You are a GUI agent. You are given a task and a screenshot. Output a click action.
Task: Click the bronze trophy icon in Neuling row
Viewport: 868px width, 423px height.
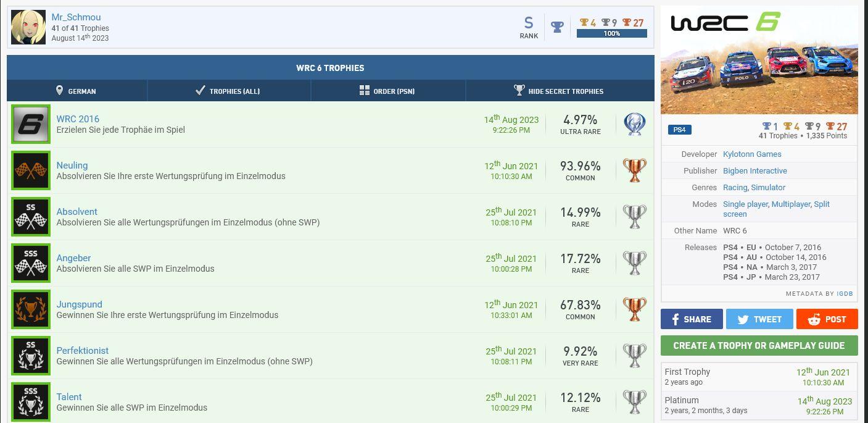coord(634,170)
